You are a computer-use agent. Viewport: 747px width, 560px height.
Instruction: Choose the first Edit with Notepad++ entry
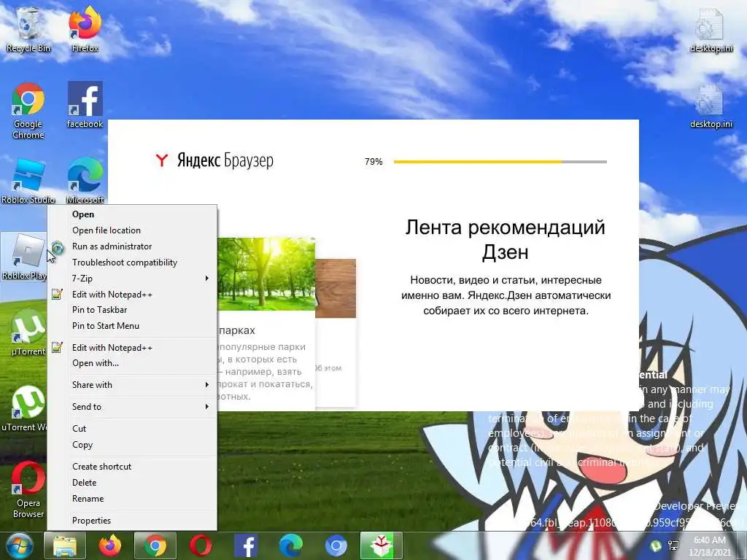coord(133,295)
